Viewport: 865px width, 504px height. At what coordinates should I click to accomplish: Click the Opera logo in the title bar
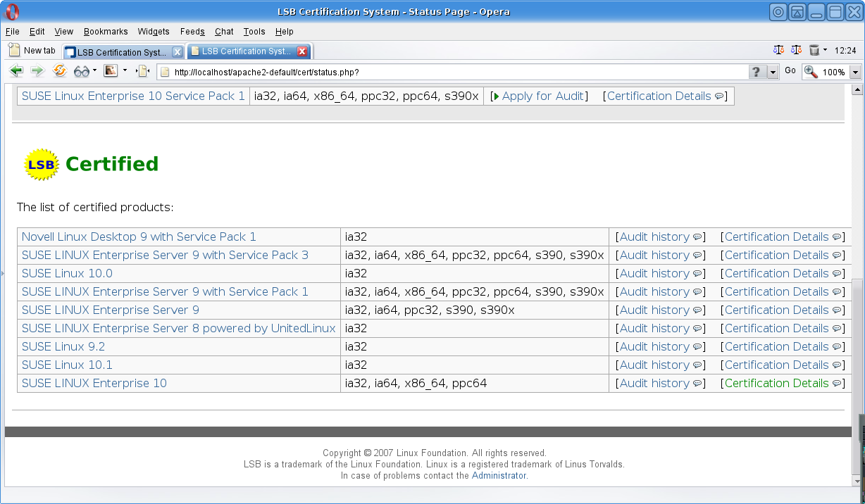pos(13,12)
